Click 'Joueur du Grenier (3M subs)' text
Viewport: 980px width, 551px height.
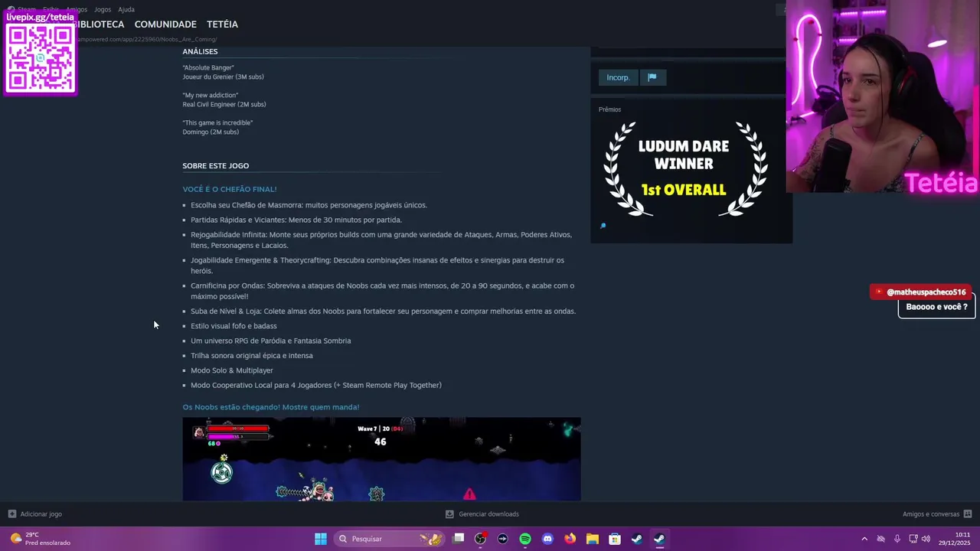pos(223,77)
